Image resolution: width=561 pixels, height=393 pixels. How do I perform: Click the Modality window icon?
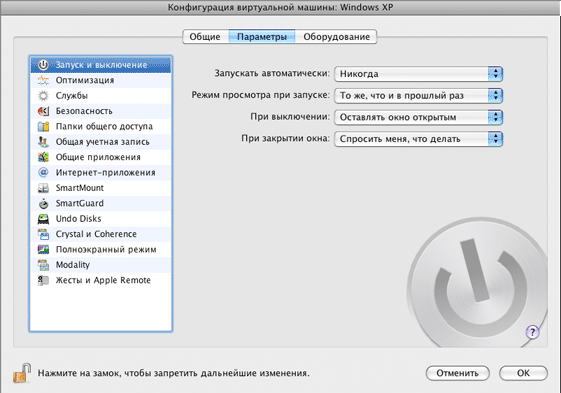click(43, 265)
